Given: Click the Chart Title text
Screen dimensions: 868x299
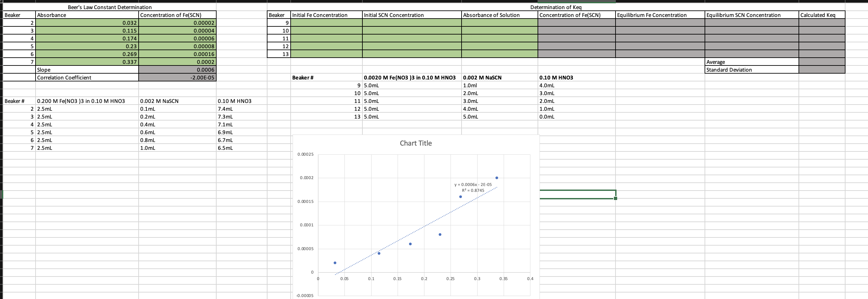Looking at the screenshot, I should pyautogui.click(x=416, y=143).
